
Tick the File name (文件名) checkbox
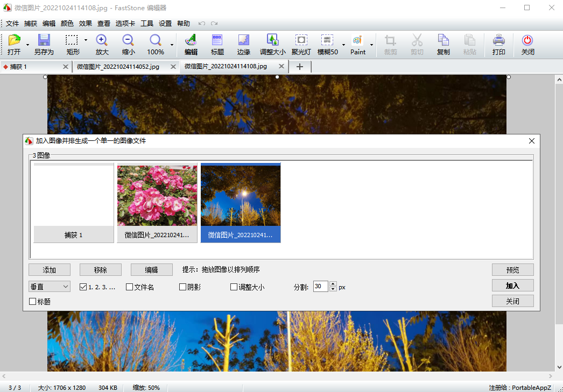click(x=129, y=287)
